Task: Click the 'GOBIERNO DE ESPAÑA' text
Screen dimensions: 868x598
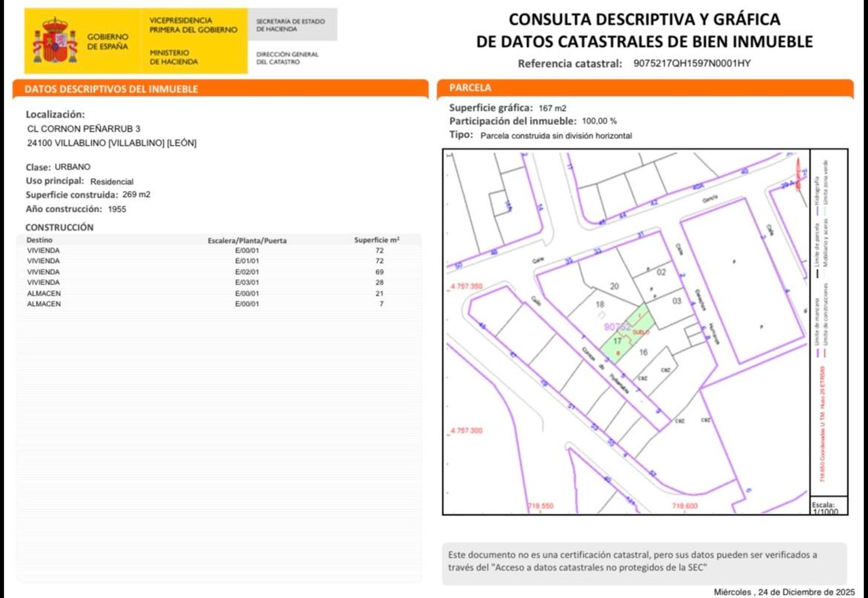Action: (108, 42)
